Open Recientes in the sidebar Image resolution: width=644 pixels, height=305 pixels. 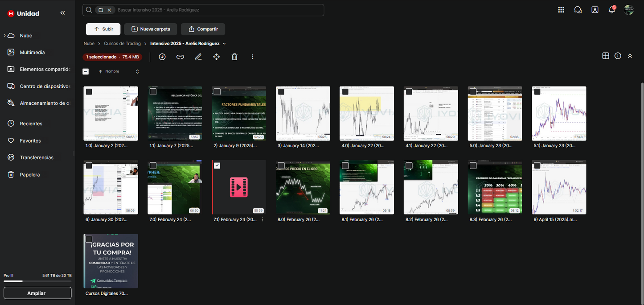[x=31, y=124]
